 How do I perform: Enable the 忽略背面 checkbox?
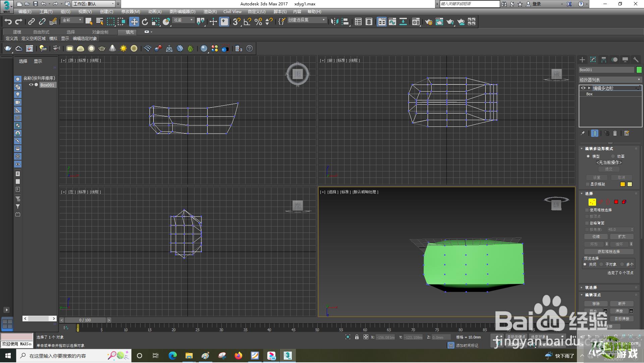[587, 223]
